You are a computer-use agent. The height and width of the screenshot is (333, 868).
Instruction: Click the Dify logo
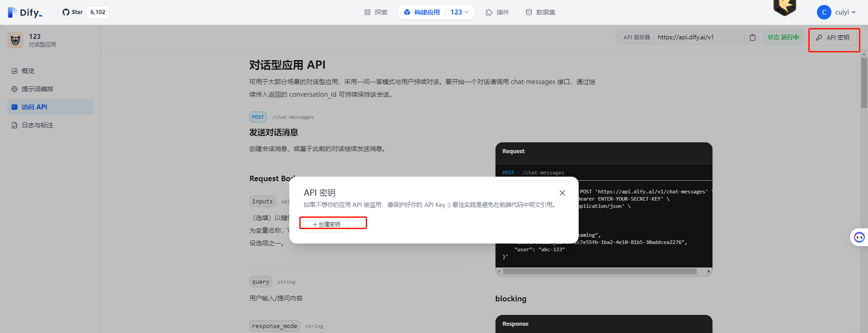[x=25, y=12]
